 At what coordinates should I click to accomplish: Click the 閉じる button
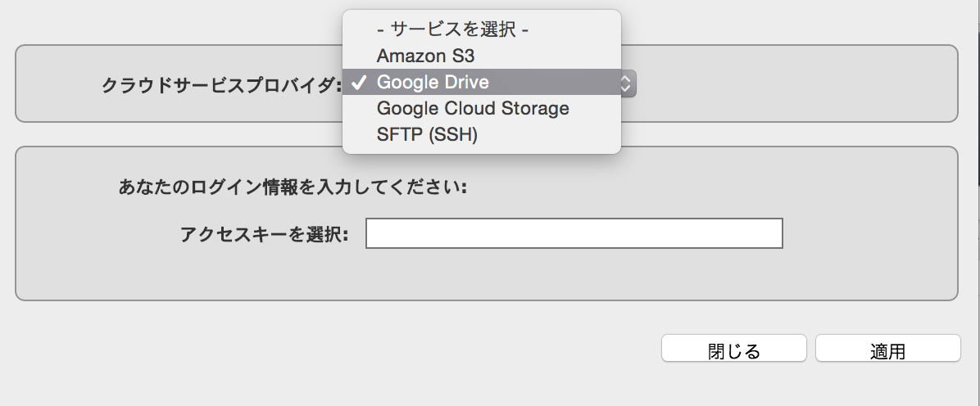(x=733, y=349)
